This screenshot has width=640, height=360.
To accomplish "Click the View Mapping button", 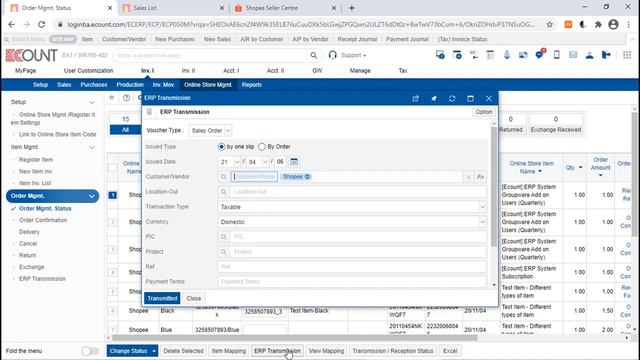I will [327, 351].
